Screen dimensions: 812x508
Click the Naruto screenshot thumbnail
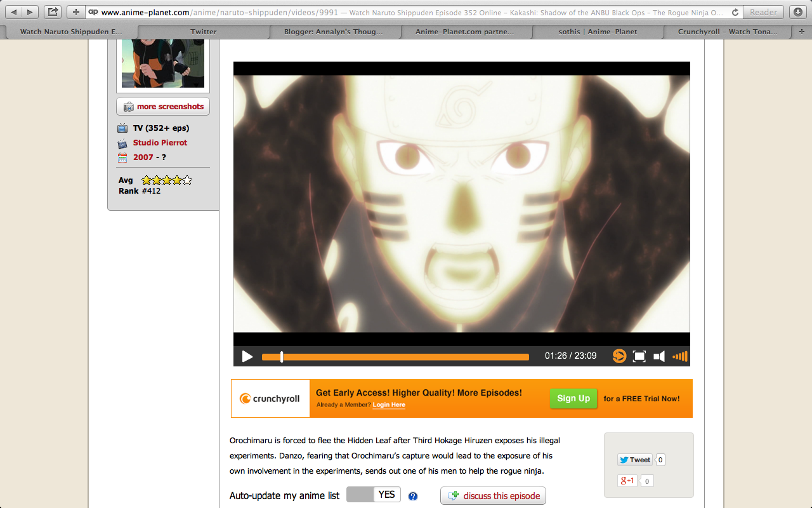[x=163, y=63]
